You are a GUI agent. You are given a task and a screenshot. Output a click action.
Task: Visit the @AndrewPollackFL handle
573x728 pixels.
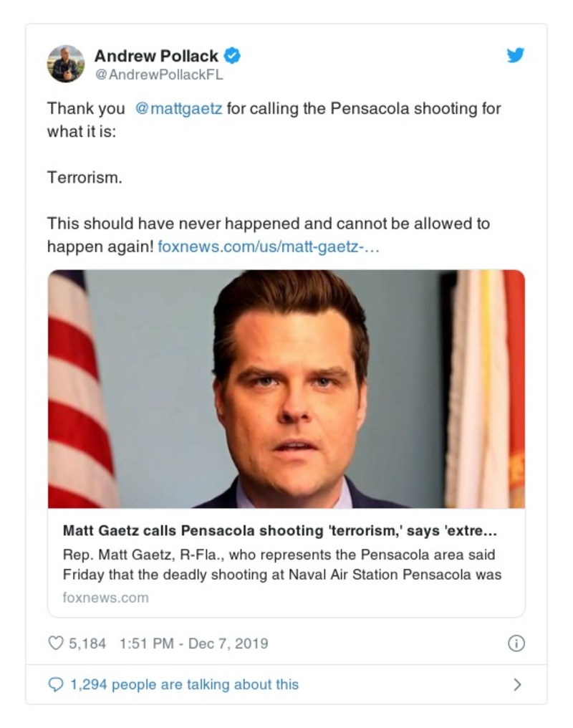(159, 75)
